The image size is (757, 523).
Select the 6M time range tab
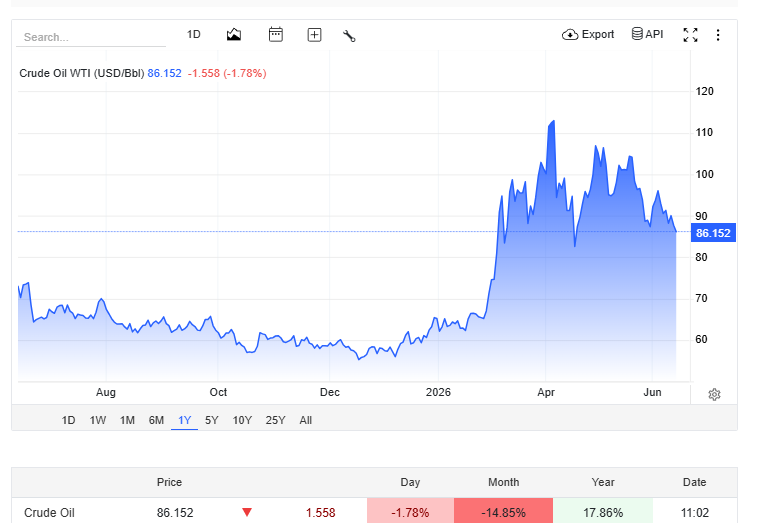tap(156, 420)
